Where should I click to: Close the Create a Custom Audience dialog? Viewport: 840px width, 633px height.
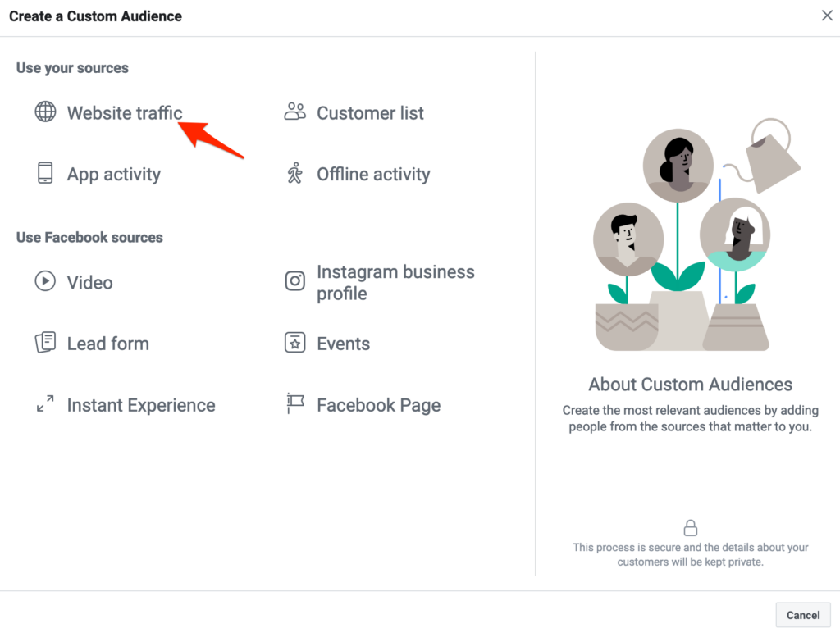pos(827,16)
